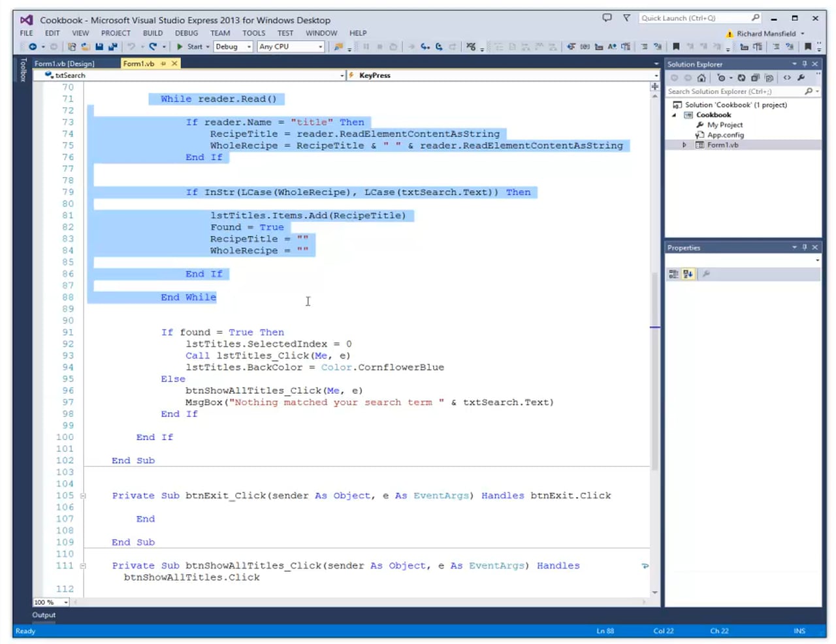836x644 pixels.
Task: Open the DEBUG menu
Action: (186, 33)
